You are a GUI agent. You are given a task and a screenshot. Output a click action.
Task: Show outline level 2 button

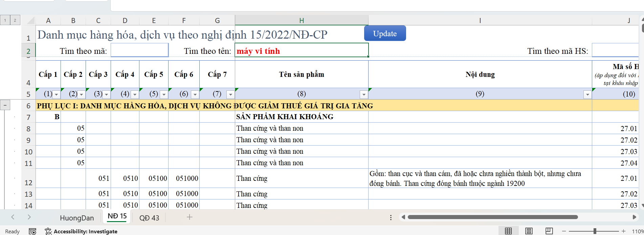15,20
